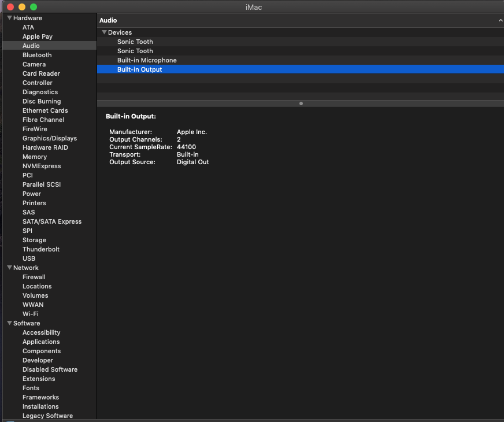This screenshot has height=422, width=504.
Task: Select Applications under Software
Action: point(41,342)
